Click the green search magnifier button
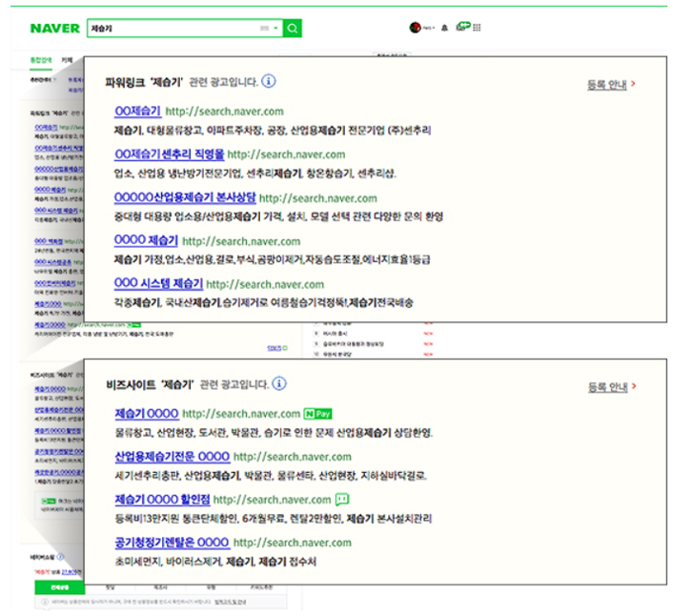The image size is (691, 616). point(293,29)
